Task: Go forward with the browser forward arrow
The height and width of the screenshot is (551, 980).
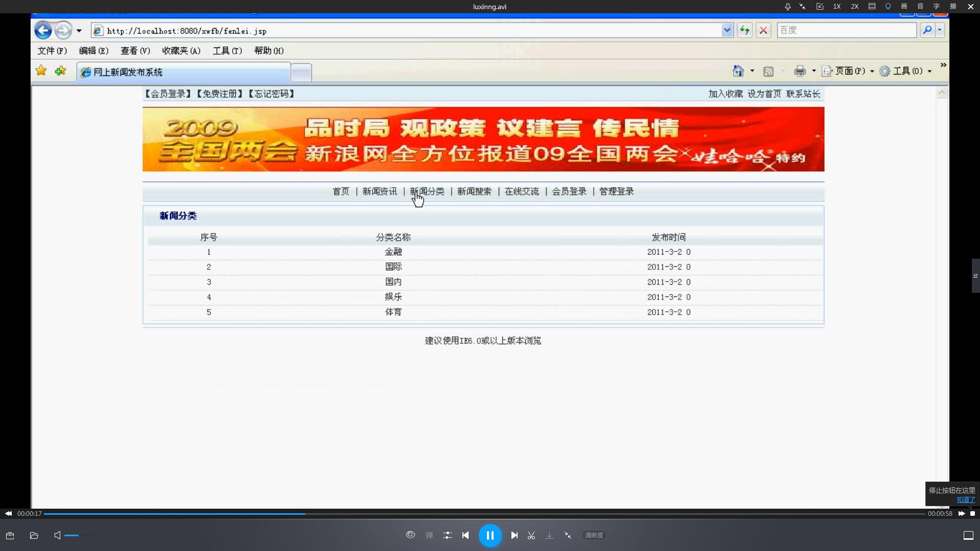Action: pyautogui.click(x=63, y=31)
